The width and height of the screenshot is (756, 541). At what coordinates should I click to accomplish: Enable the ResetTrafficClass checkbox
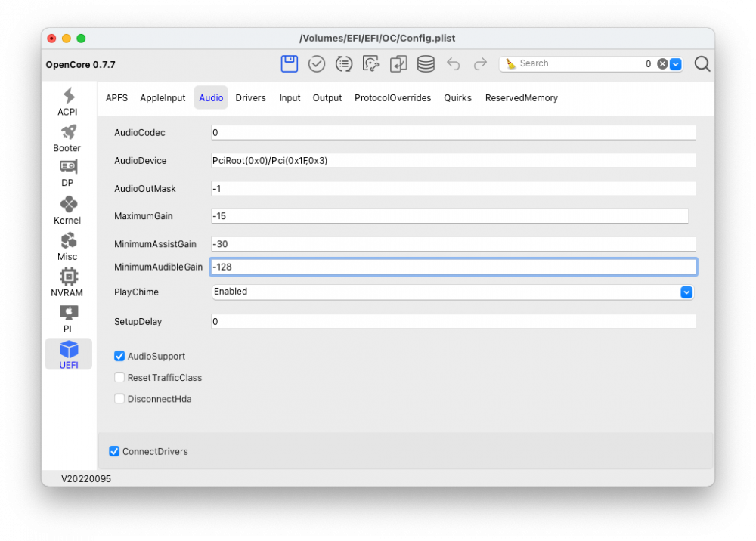coord(119,377)
